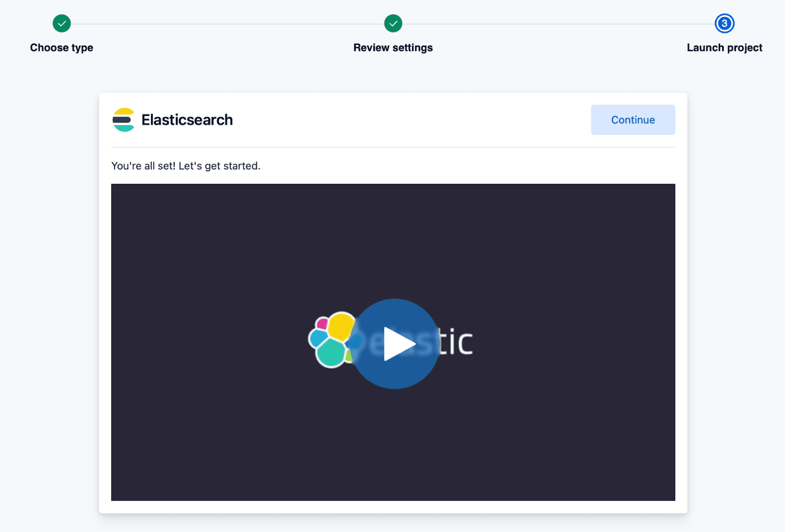Select the numbered step 3 circle

tap(724, 24)
